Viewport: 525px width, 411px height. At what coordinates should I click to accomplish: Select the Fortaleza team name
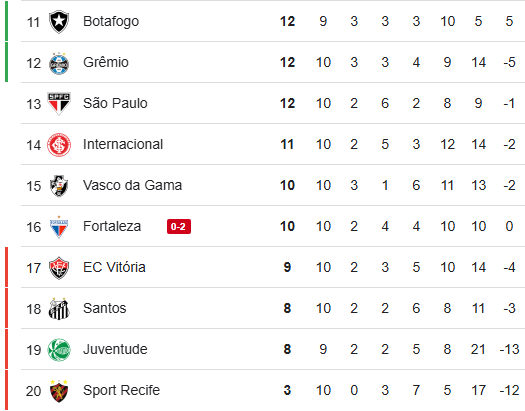point(112,226)
